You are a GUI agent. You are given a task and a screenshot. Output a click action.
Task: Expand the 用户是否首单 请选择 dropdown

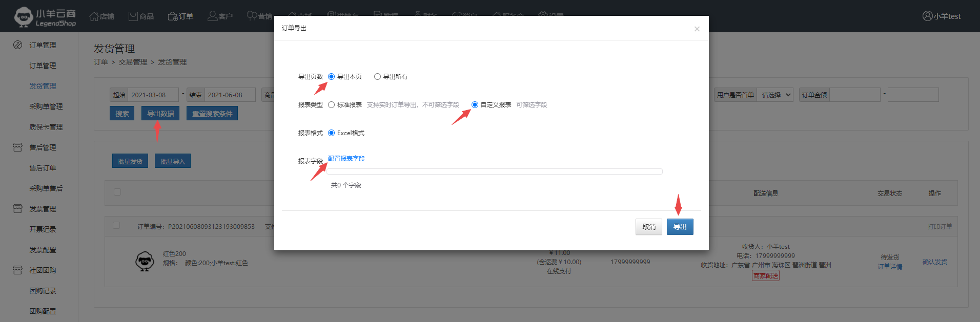click(775, 95)
